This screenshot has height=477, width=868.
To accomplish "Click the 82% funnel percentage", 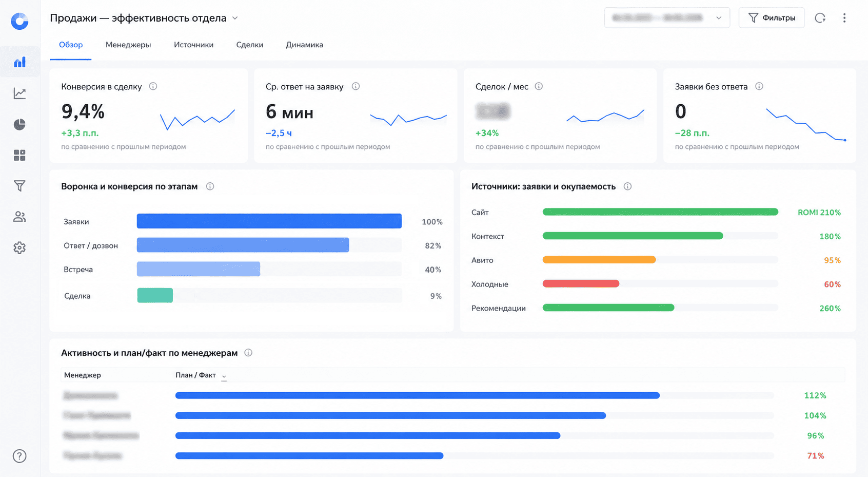I will click(x=433, y=245).
